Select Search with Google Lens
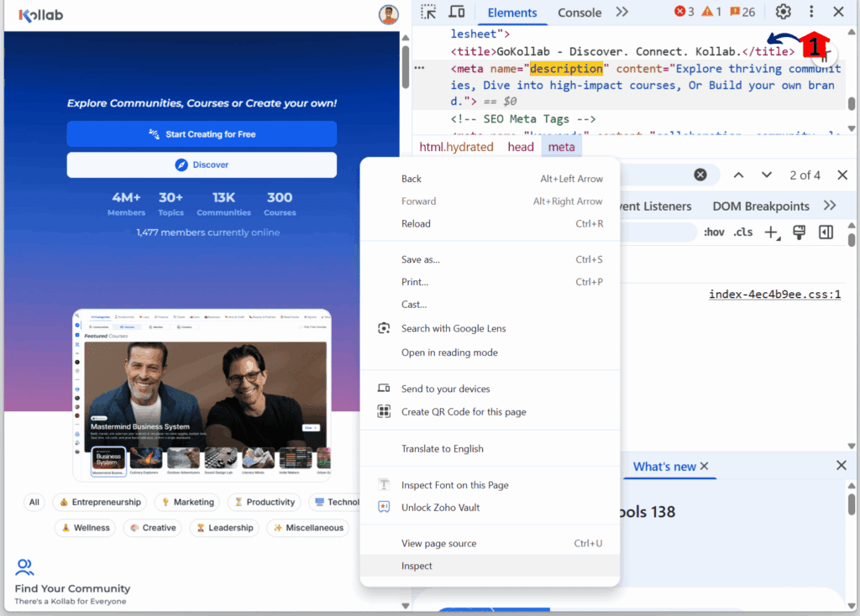Screen dimensions: 860x616 (x=490, y=328)
